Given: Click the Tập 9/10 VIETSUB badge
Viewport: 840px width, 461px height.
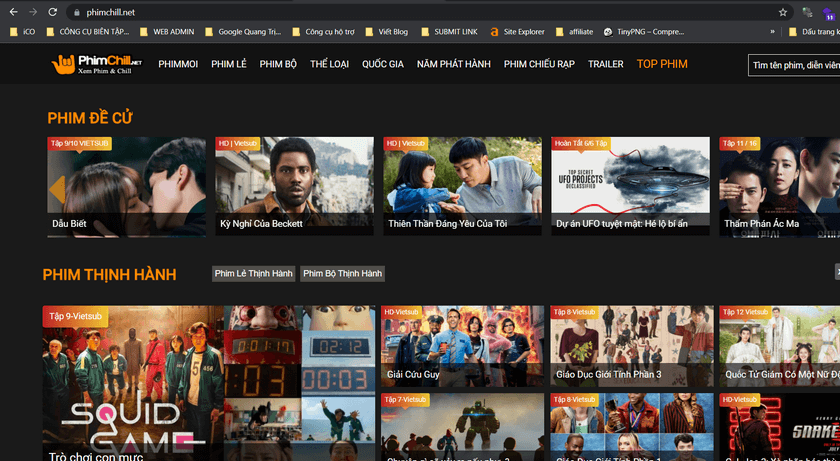Looking at the screenshot, I should 79,143.
